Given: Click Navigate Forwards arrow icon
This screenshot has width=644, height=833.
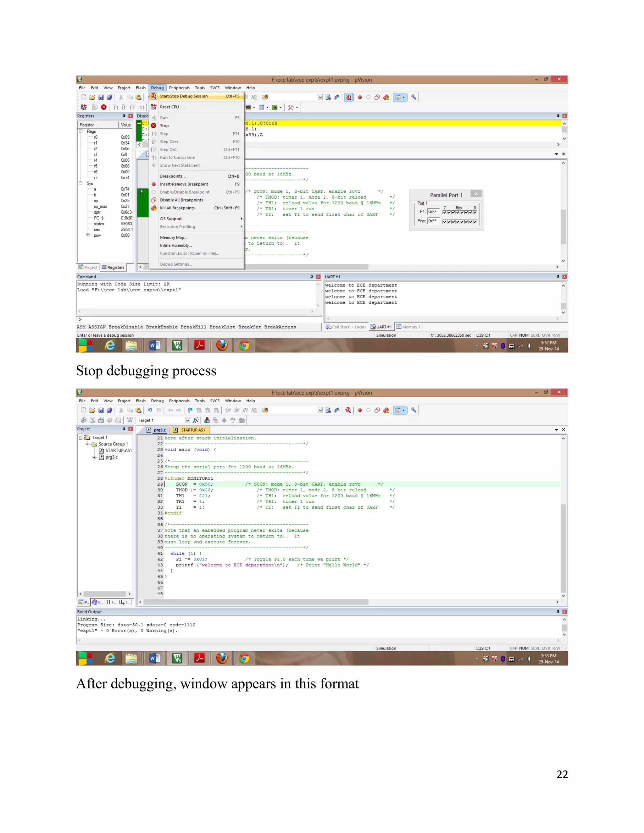Looking at the screenshot, I should click(179, 410).
